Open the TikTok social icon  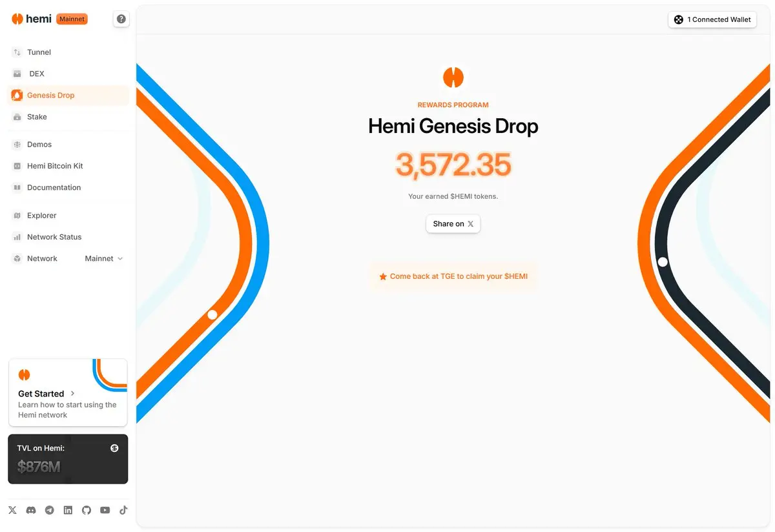tap(123, 510)
